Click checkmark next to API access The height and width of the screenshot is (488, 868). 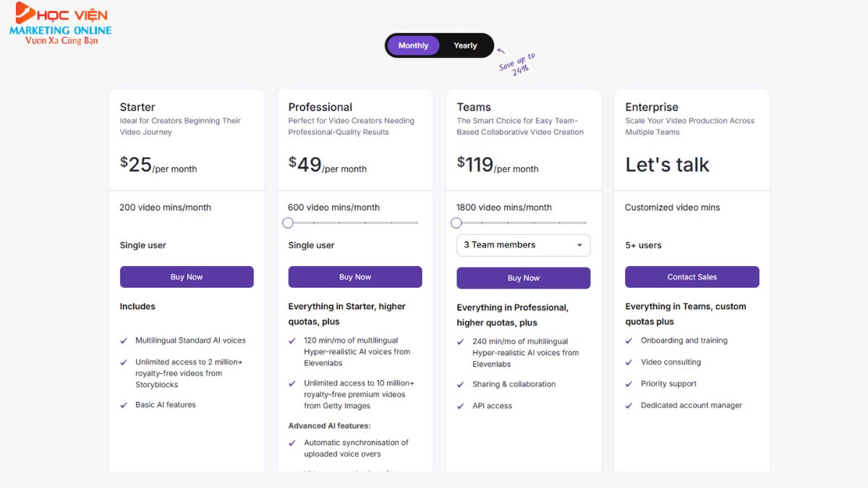[461, 406]
